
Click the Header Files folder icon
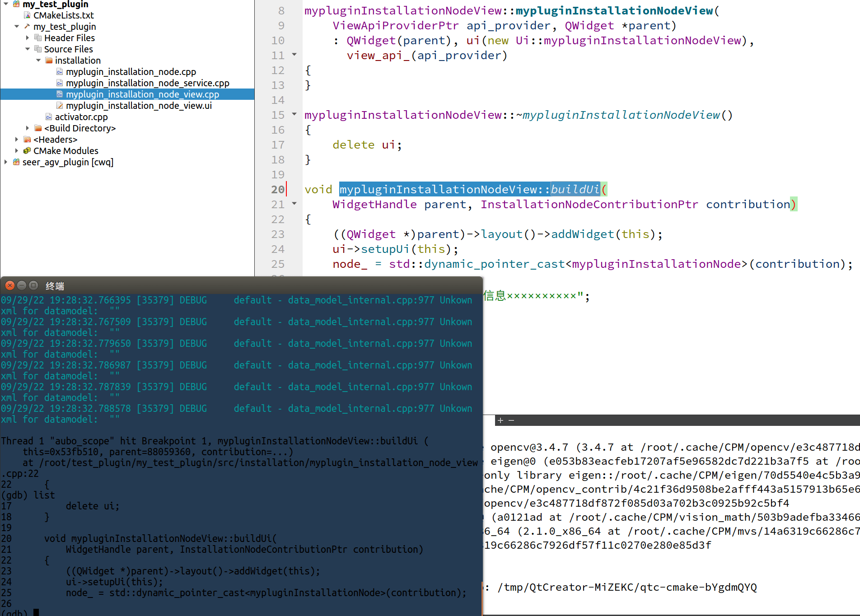38,38
